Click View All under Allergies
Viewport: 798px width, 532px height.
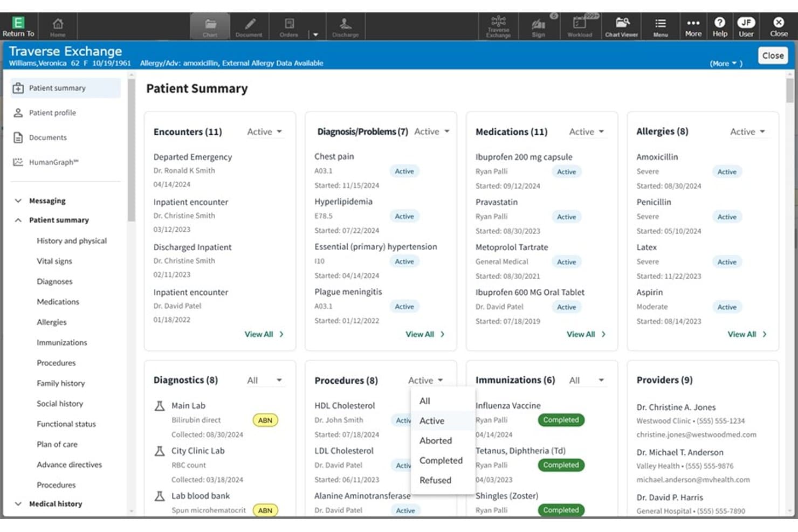(x=747, y=334)
